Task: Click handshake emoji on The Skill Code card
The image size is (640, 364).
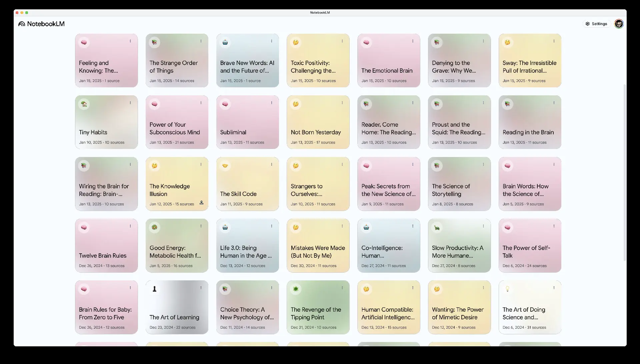Action: [x=225, y=166]
